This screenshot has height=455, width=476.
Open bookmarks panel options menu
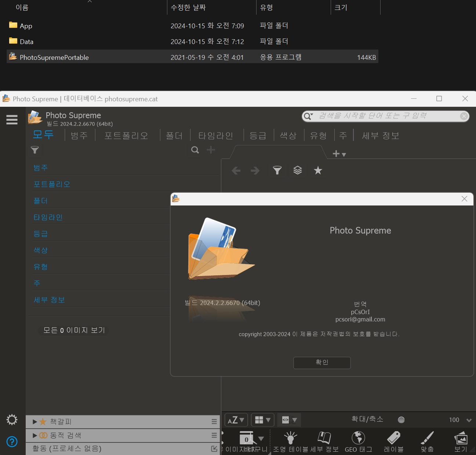click(x=214, y=422)
